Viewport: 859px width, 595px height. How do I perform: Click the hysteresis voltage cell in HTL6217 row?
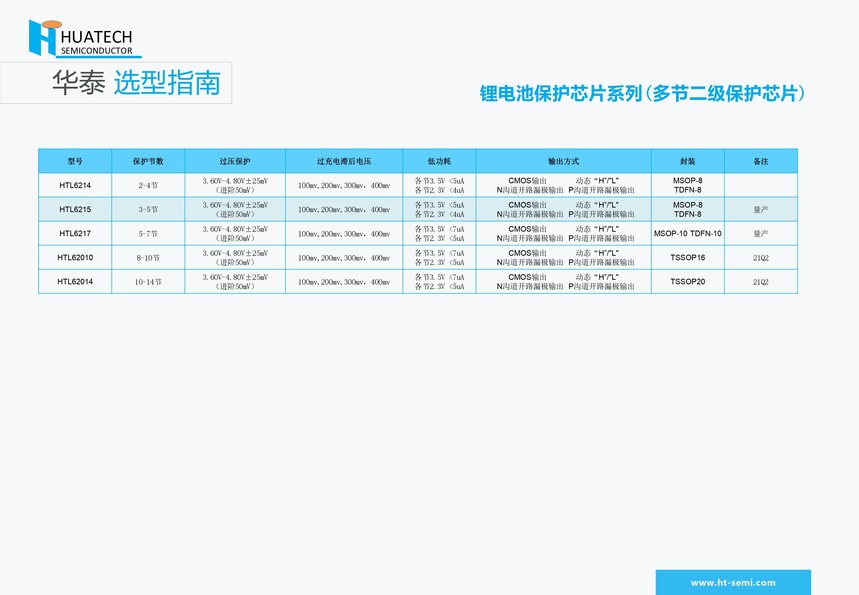tap(344, 233)
